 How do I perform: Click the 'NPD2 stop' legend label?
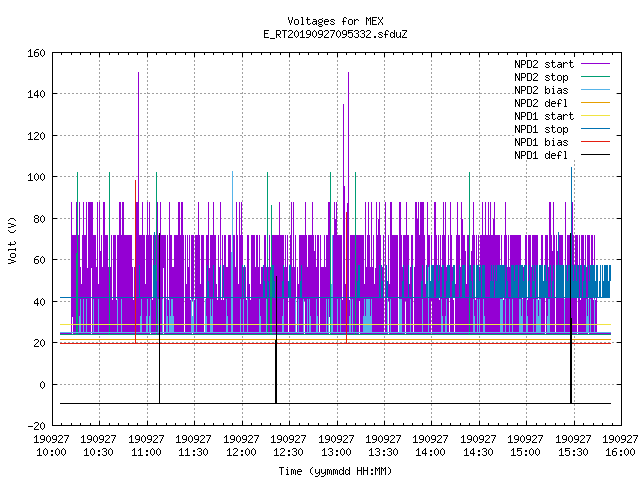(541, 77)
